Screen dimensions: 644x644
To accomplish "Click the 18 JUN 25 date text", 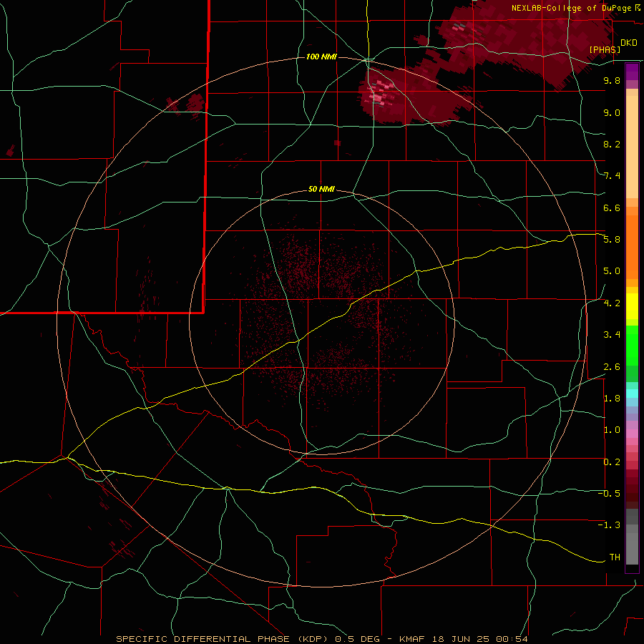I will pos(460,639).
